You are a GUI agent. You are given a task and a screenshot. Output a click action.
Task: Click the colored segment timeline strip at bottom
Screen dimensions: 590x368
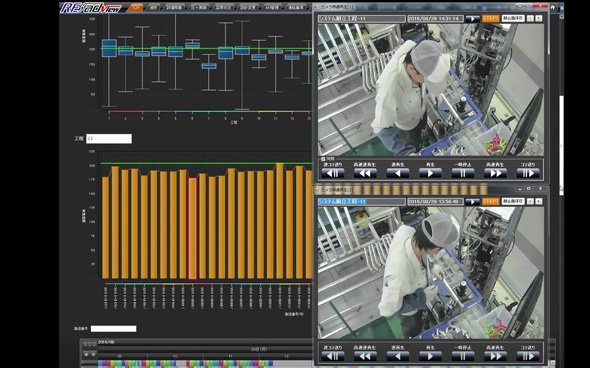click(185, 363)
